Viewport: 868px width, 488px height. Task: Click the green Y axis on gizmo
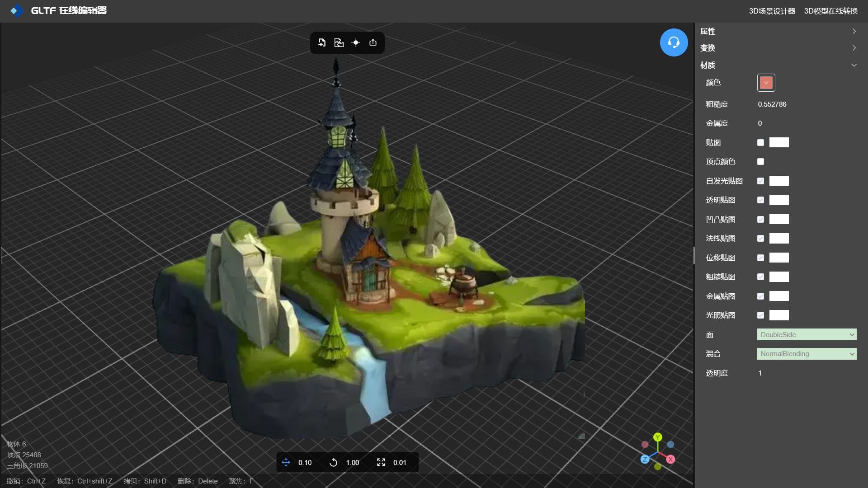(x=658, y=437)
